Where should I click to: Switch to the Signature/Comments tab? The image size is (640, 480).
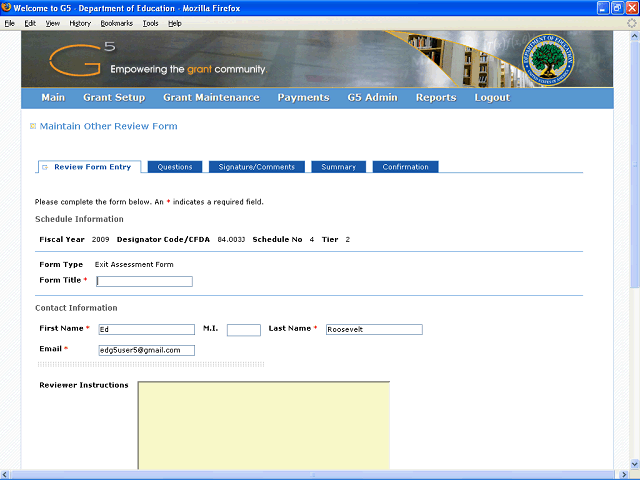(x=257, y=167)
